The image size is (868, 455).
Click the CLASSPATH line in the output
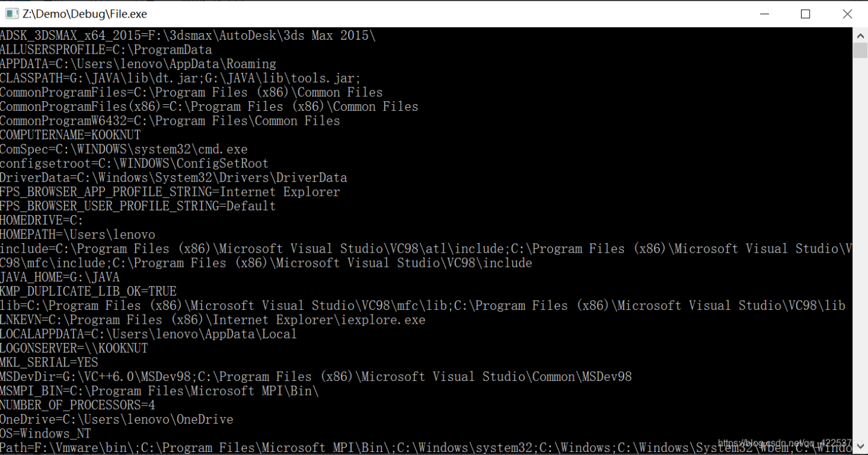pyautogui.click(x=180, y=78)
